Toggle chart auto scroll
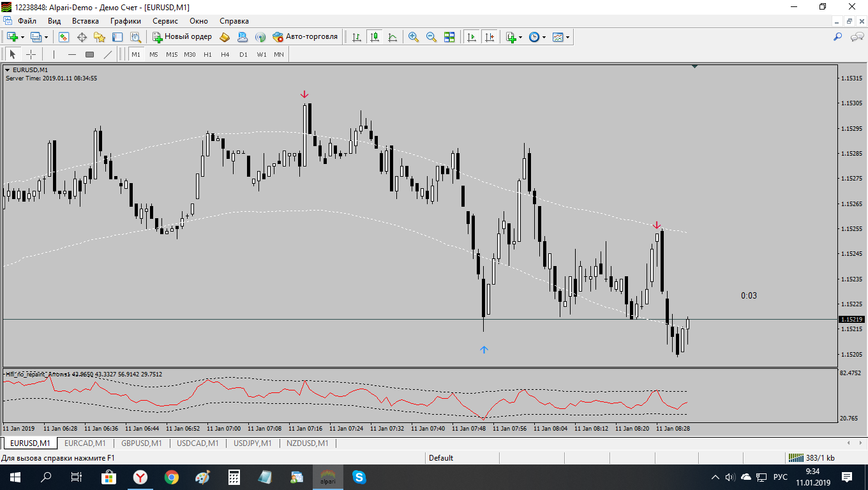 472,37
